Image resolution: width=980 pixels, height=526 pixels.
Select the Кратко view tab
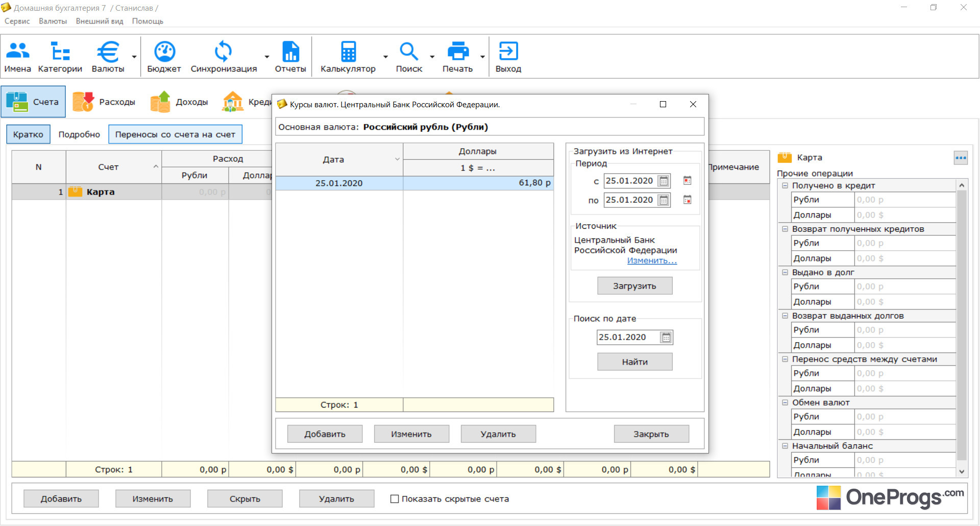point(29,134)
